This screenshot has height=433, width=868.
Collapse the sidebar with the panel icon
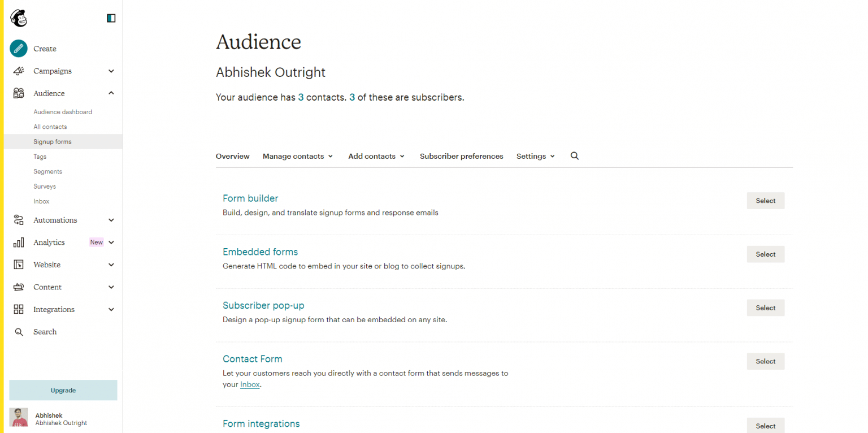point(111,18)
